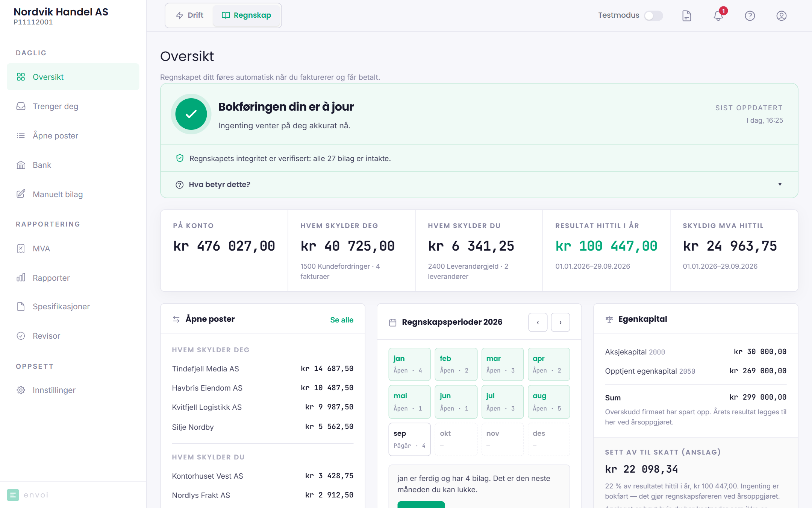Click the Havbris Eiendom AS row

(x=262, y=388)
